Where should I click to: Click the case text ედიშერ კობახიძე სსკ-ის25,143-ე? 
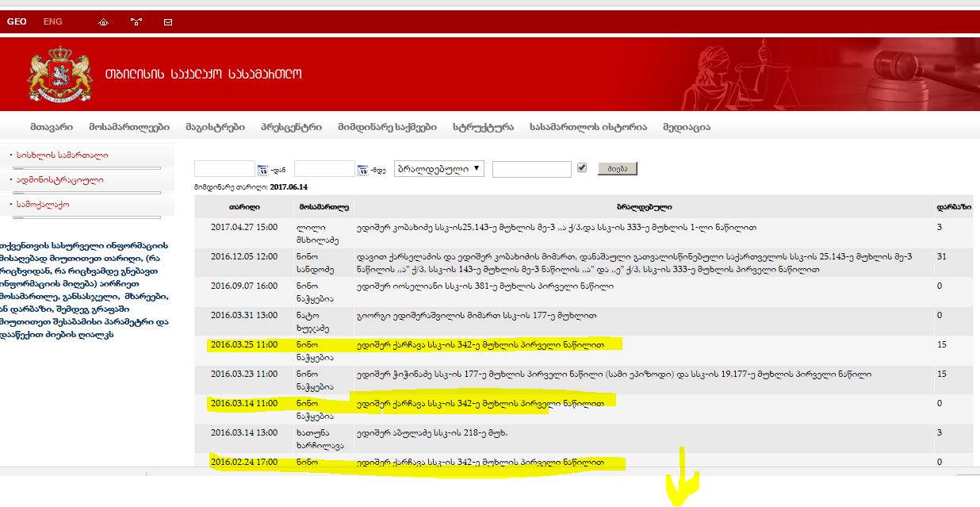coord(556,227)
